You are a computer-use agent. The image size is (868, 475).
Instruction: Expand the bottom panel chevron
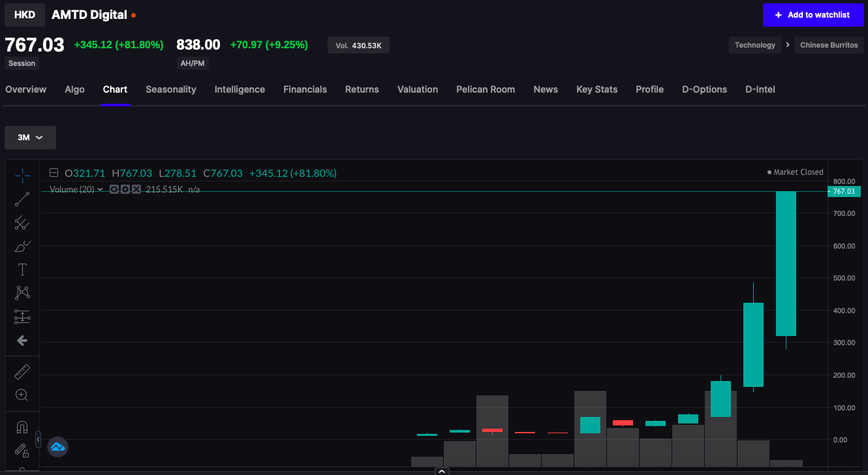point(442,471)
